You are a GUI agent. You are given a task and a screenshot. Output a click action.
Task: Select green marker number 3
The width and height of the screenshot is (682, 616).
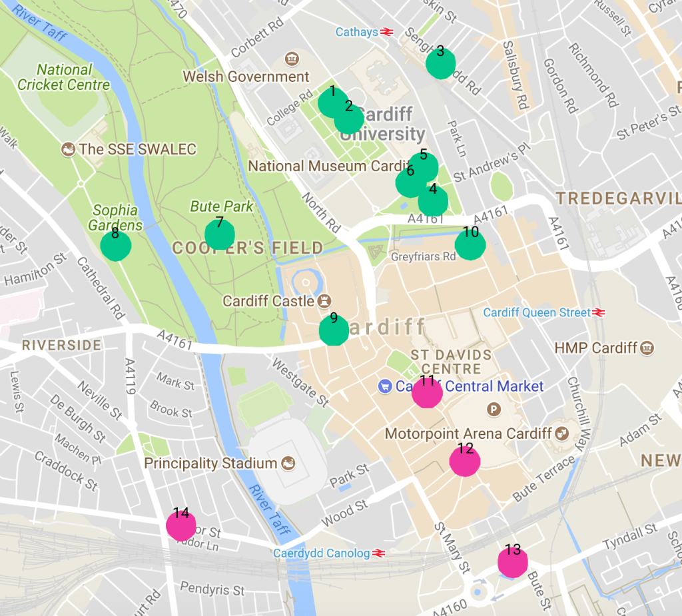pos(441,63)
